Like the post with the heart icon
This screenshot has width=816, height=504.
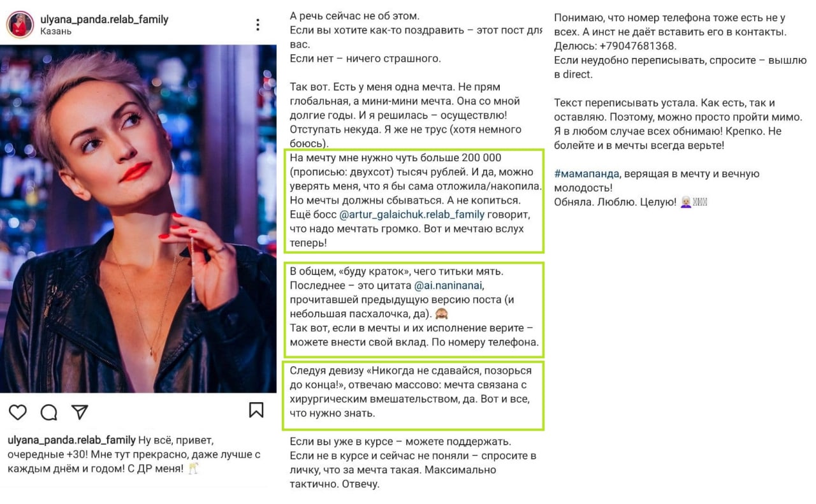[x=18, y=412]
